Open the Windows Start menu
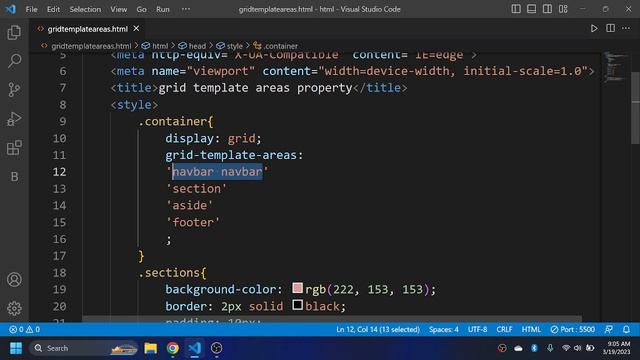The height and width of the screenshot is (360, 640). (x=16, y=348)
